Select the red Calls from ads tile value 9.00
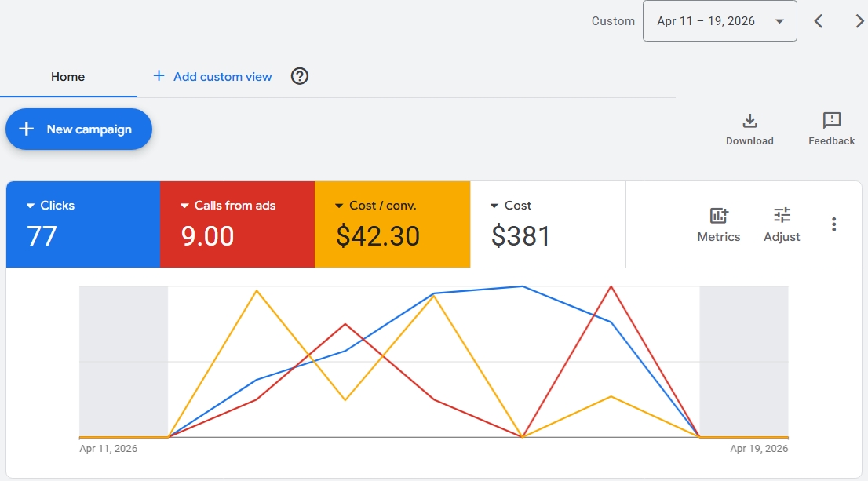Viewport: 868px width, 481px height. 208,236
